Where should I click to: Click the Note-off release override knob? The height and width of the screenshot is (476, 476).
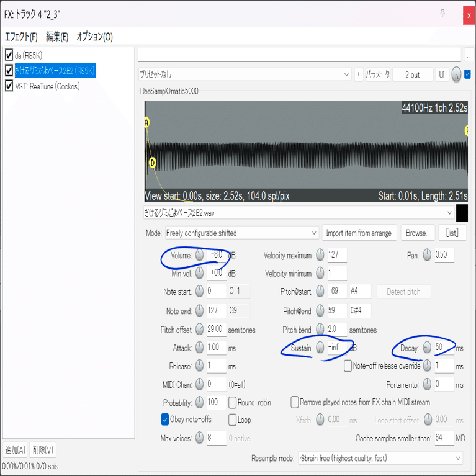click(x=427, y=366)
